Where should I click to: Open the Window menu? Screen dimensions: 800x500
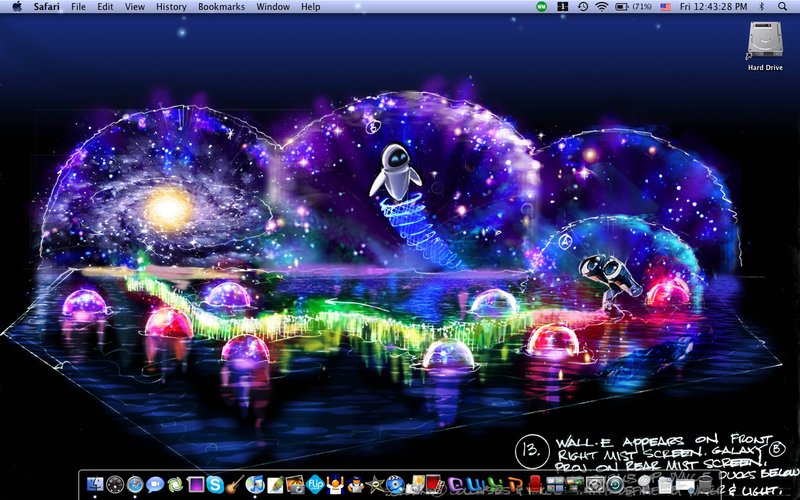[x=273, y=7]
